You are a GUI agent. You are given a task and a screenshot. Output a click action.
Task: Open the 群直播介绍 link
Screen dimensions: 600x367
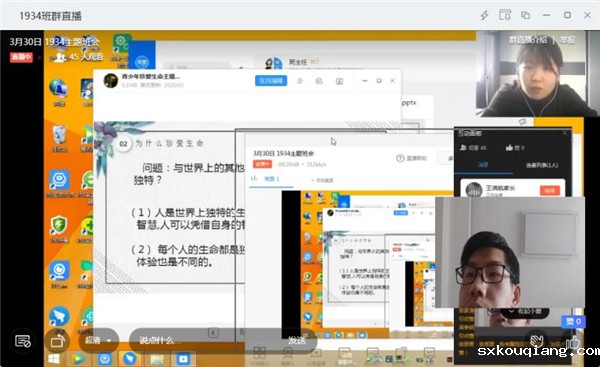click(x=527, y=40)
